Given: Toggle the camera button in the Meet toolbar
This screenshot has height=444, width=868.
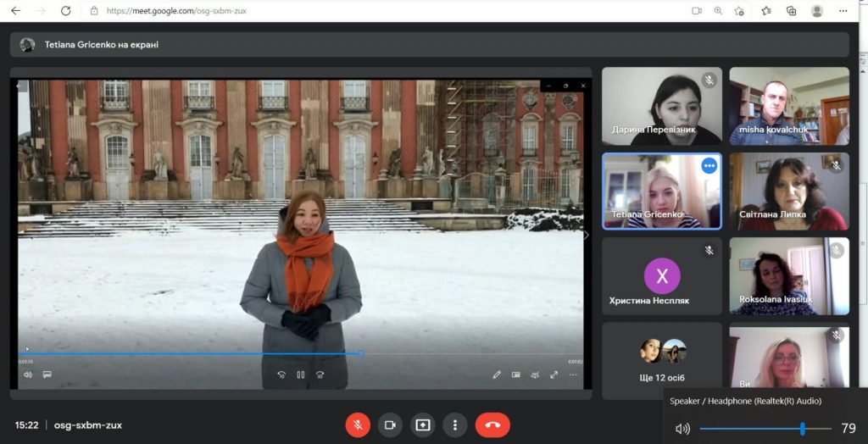Looking at the screenshot, I should coord(390,425).
